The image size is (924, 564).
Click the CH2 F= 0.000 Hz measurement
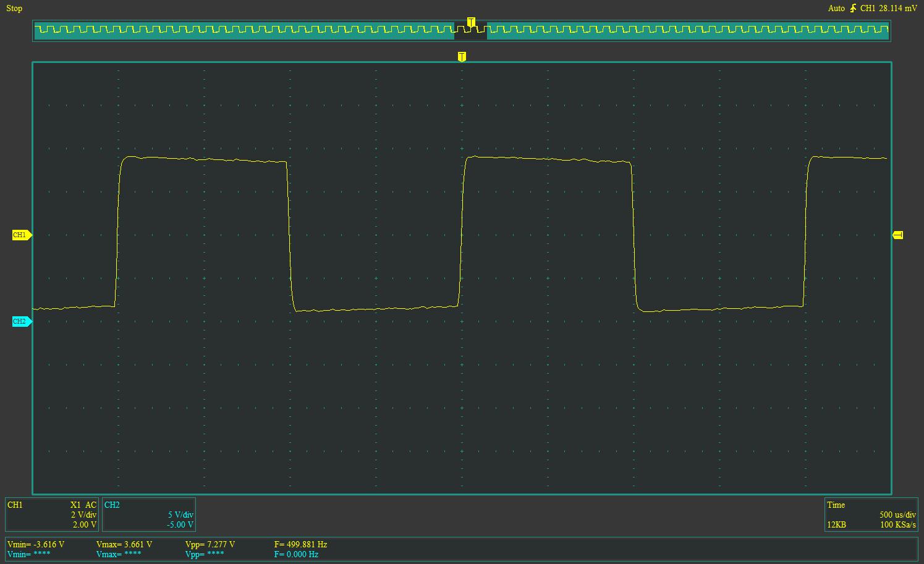(296, 555)
